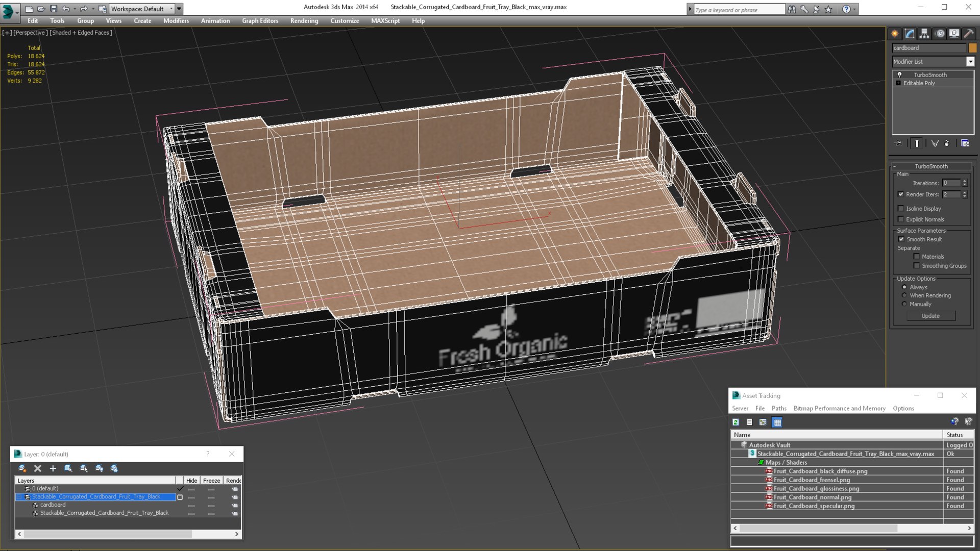Open the Modifier List dropdown
Screen dimensions: 980x551
point(970,62)
